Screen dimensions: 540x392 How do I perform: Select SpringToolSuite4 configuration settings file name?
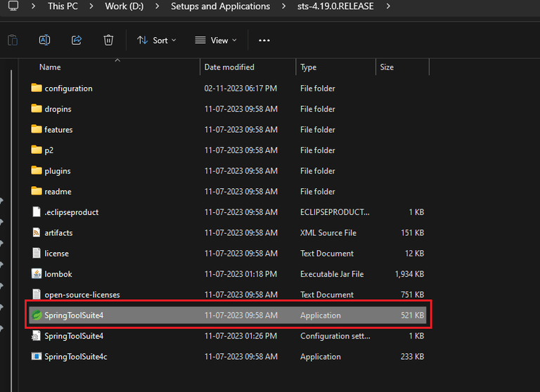[74, 337]
